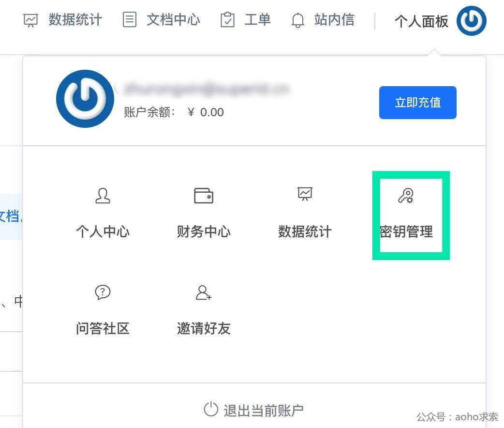Click the 立即充值 recharge button
This screenshot has height=428, width=504.
[417, 103]
